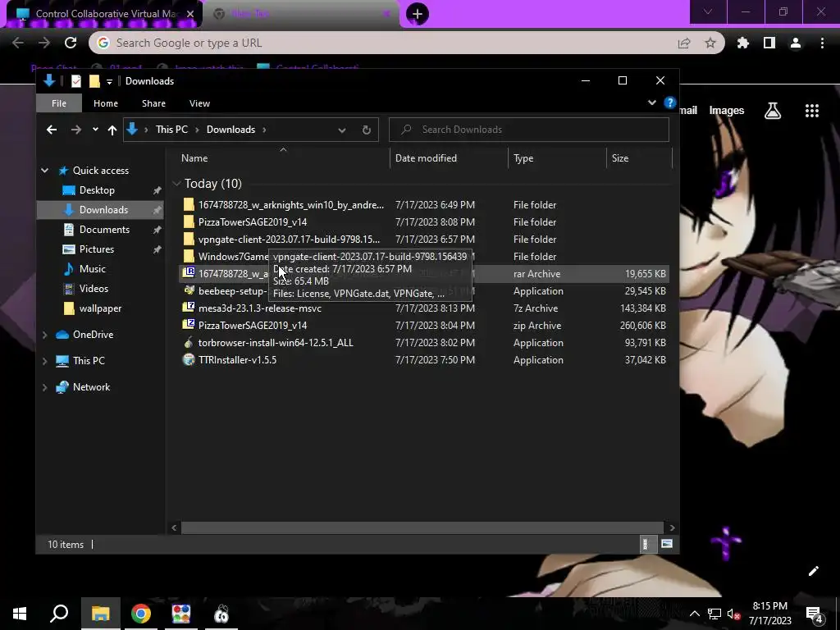Reload the Chrome page
This screenshot has width=840, height=630.
tap(71, 43)
